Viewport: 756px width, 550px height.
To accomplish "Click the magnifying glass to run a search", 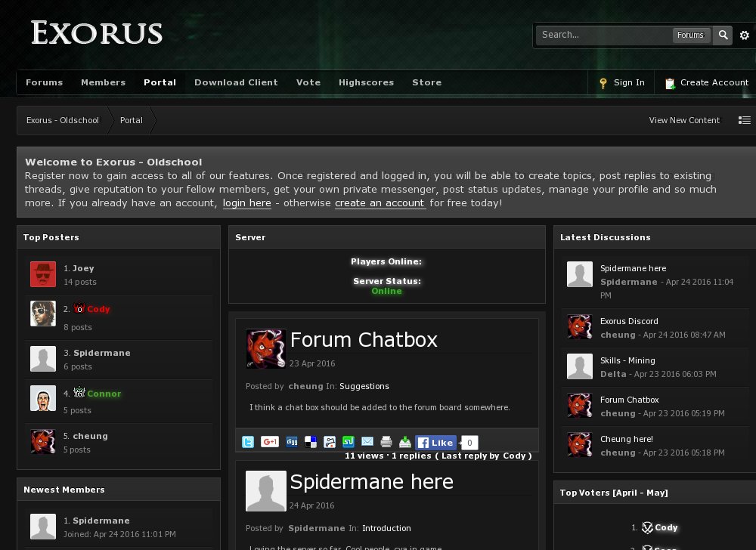I will (723, 35).
